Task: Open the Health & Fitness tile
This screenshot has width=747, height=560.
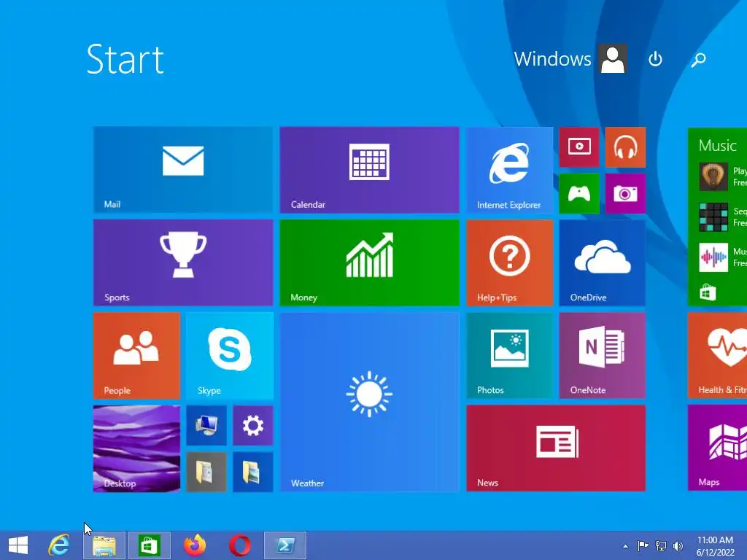Action: coord(718,355)
